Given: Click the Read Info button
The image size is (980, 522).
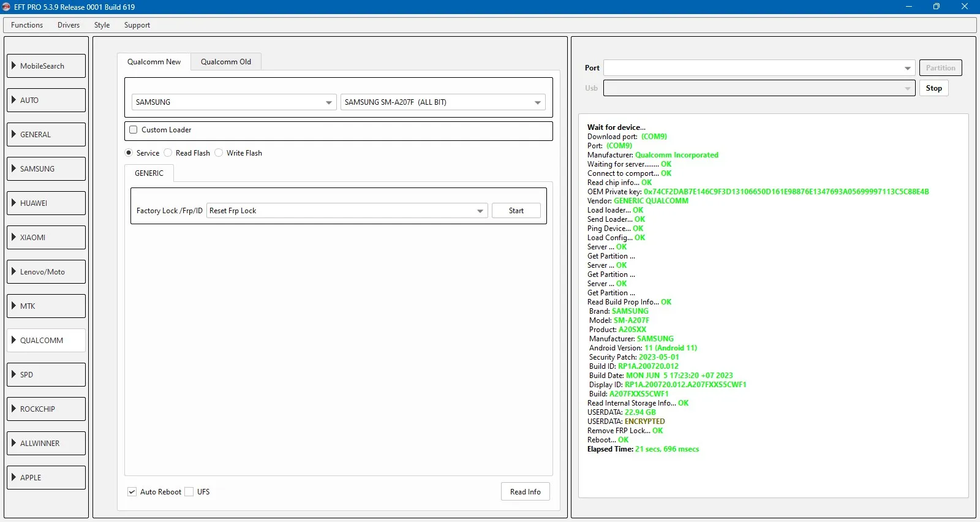Looking at the screenshot, I should pyautogui.click(x=525, y=492).
